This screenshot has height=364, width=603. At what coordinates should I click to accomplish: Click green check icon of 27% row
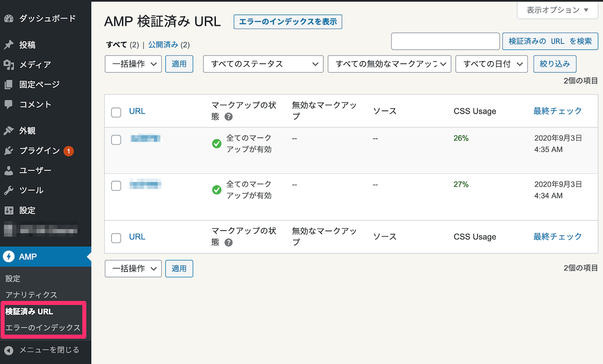pos(217,190)
